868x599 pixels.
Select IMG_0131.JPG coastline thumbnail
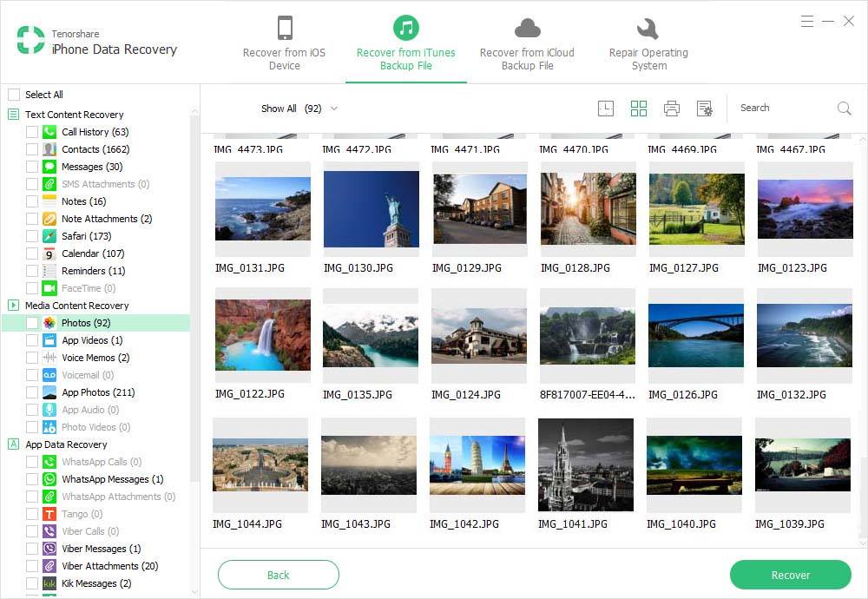pos(263,209)
